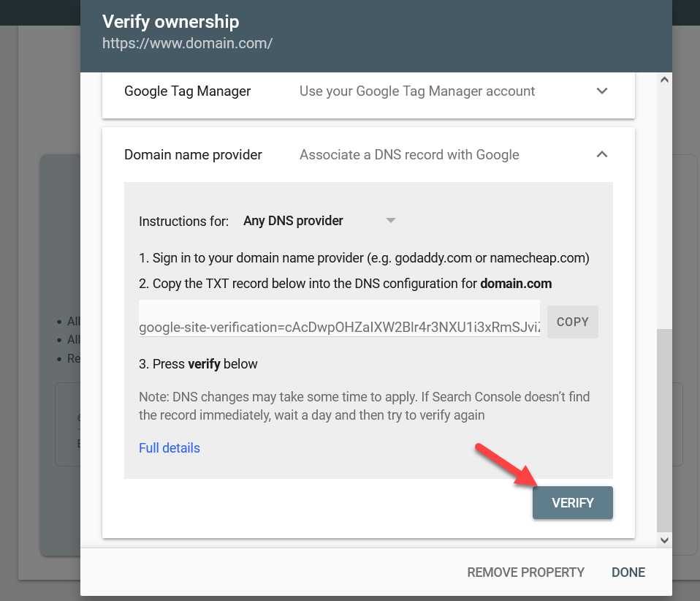This screenshot has height=601, width=700.
Task: Click the https://www.domain.com/ property URL
Action: (187, 43)
